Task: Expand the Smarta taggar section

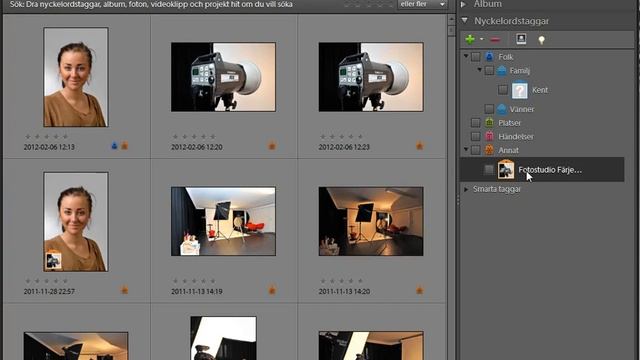Action: [x=466, y=189]
